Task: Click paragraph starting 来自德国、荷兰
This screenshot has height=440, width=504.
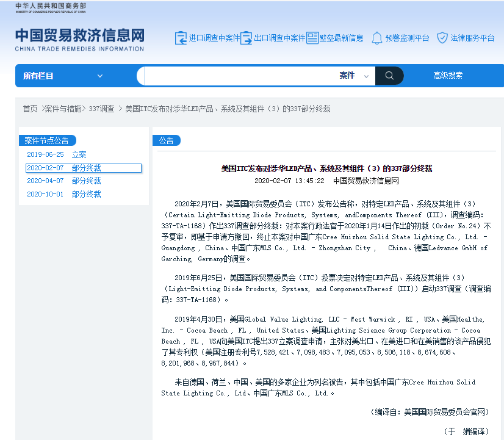Action: click(319, 388)
